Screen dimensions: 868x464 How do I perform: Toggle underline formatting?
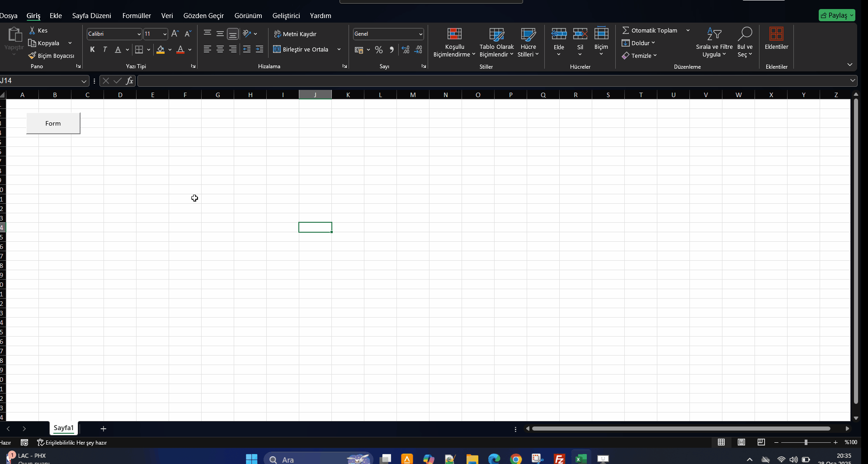tap(118, 50)
